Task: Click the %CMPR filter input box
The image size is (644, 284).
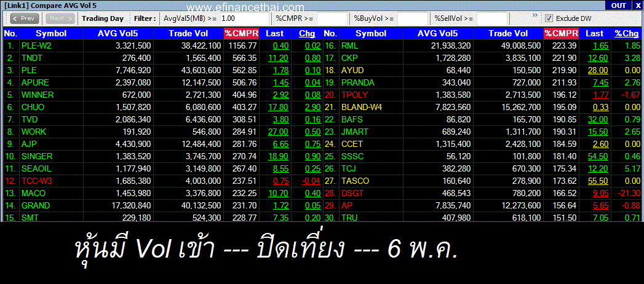Action: coord(332,18)
